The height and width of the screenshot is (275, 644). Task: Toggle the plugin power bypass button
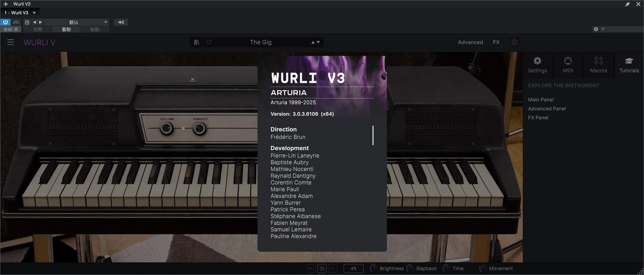(x=5, y=22)
